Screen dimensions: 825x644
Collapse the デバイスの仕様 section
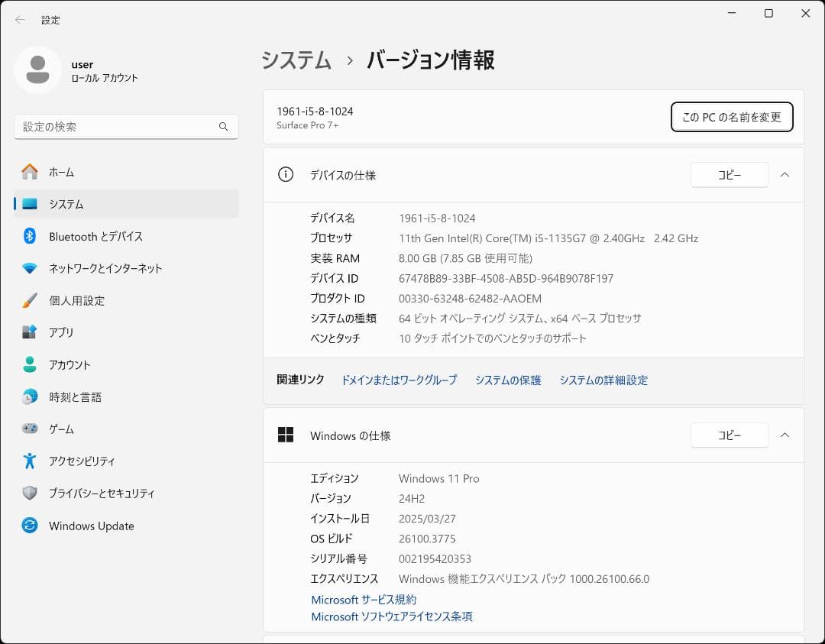(785, 175)
